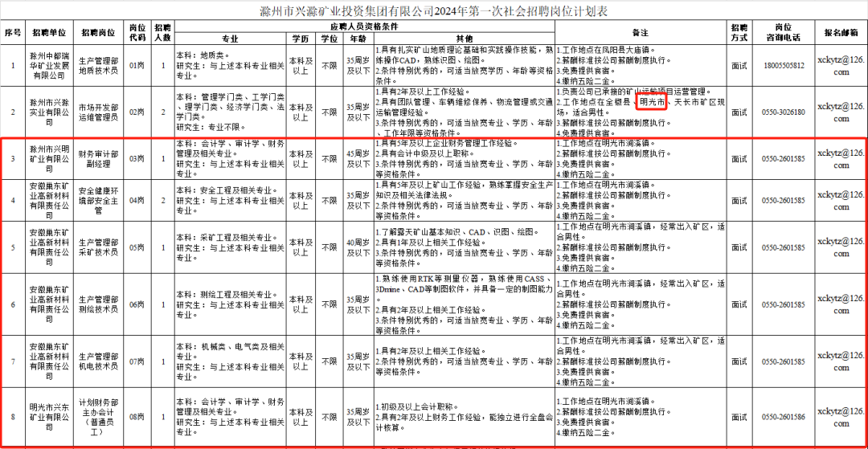Click the '岗位代码' column header

click(x=137, y=33)
